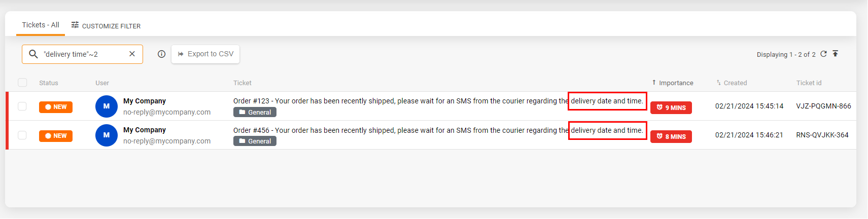This screenshot has height=219, width=868.
Task: Open the Order #123 ticket subject
Action: coord(396,101)
